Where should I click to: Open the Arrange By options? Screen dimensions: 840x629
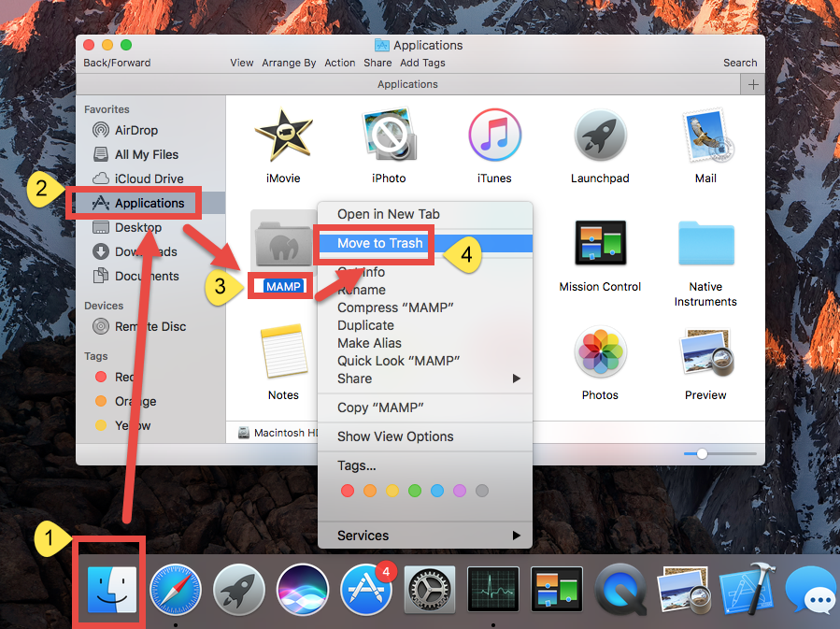pyautogui.click(x=290, y=63)
